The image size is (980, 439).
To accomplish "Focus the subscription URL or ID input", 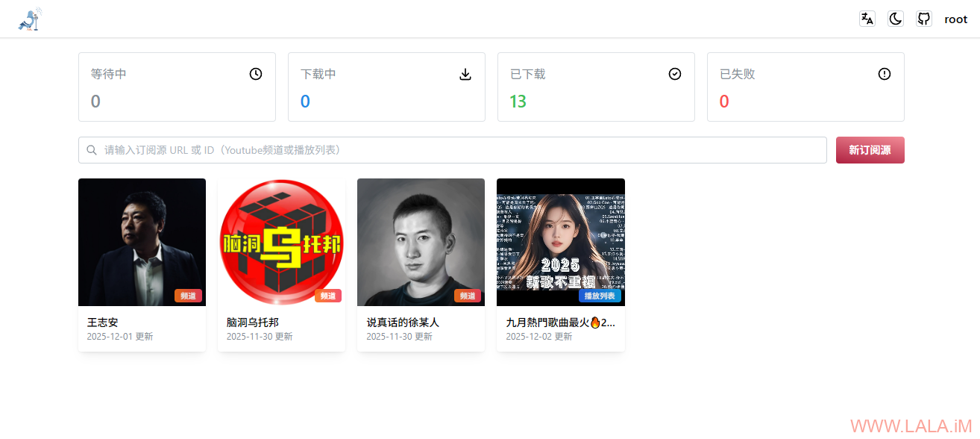I will point(453,150).
